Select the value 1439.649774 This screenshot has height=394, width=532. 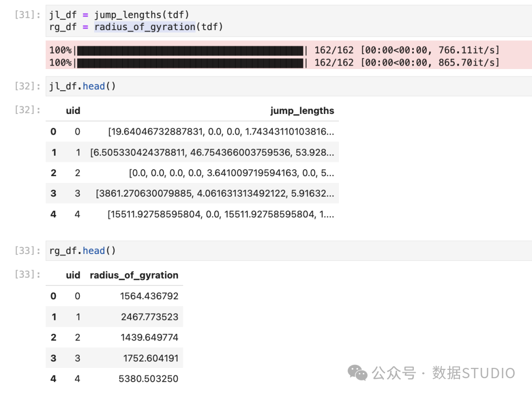point(149,338)
